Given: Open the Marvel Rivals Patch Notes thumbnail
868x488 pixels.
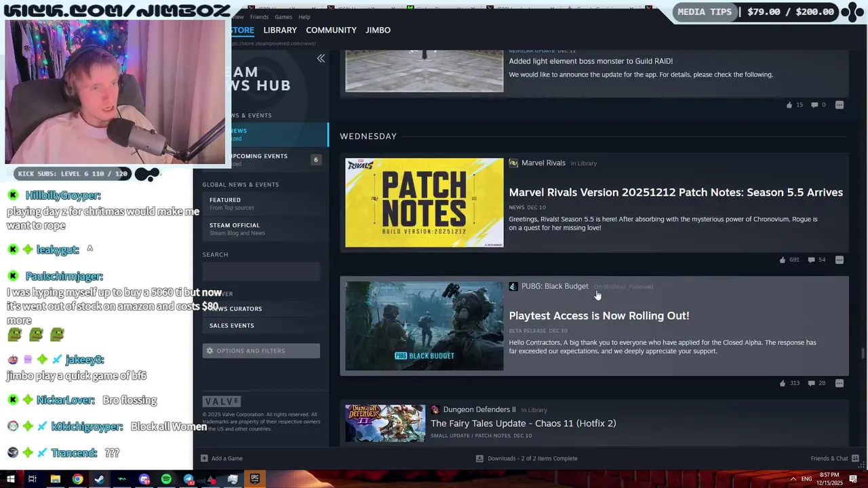Looking at the screenshot, I should tap(425, 203).
